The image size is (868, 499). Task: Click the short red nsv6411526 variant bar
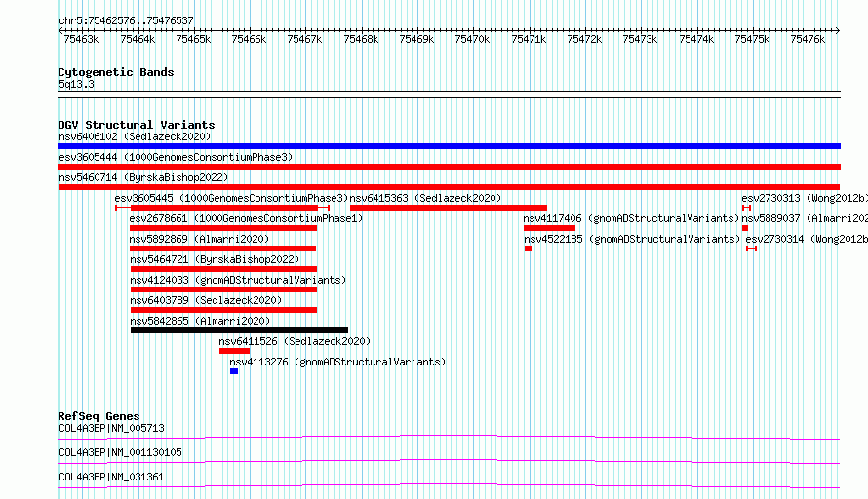(235, 351)
